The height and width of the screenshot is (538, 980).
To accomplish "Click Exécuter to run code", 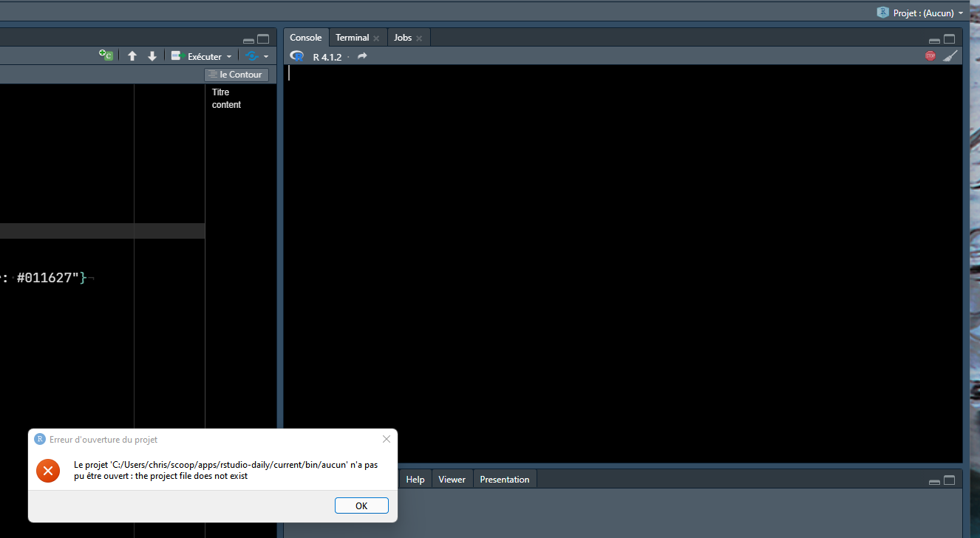I will click(201, 55).
